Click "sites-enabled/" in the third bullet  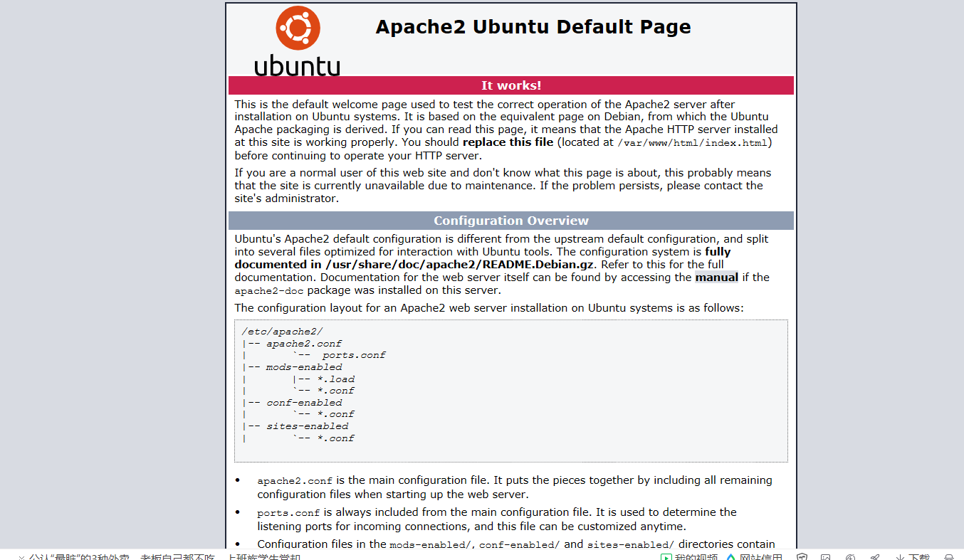[631, 545]
